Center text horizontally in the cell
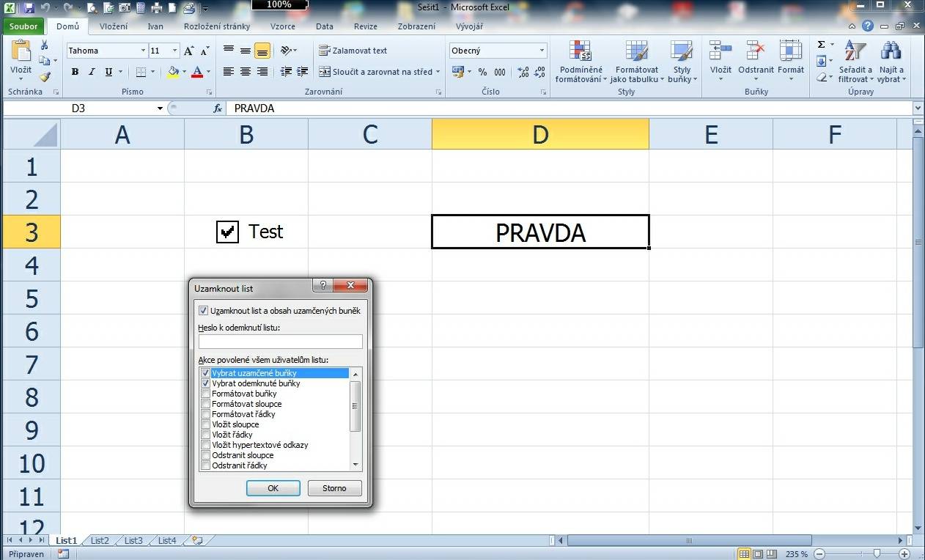Screen dimensions: 925x560 pos(245,72)
